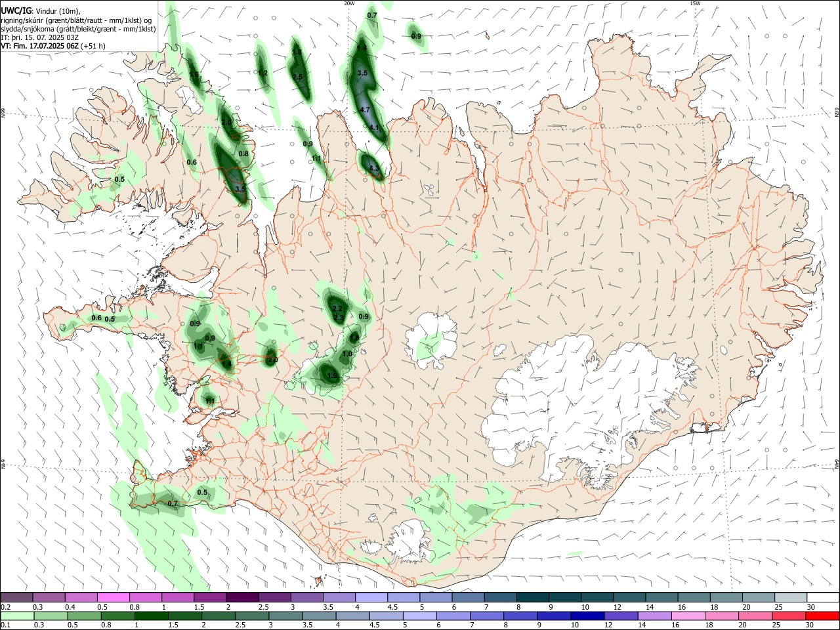This screenshot has height=630, width=840.
Task: Click the 1.6 precipitation value in the Westfjords
Action: 194,75
